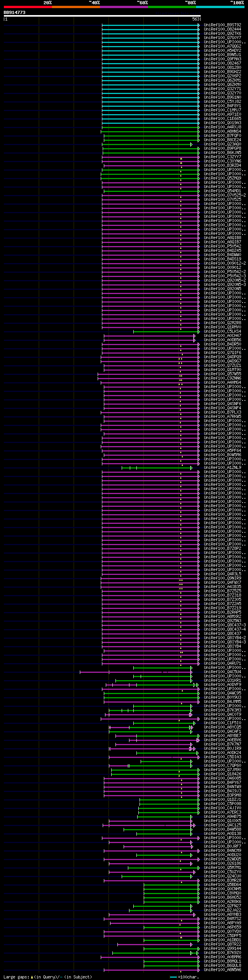
Task: Open the UniRef100_Q23AQ0 entry
Action: [222, 144]
